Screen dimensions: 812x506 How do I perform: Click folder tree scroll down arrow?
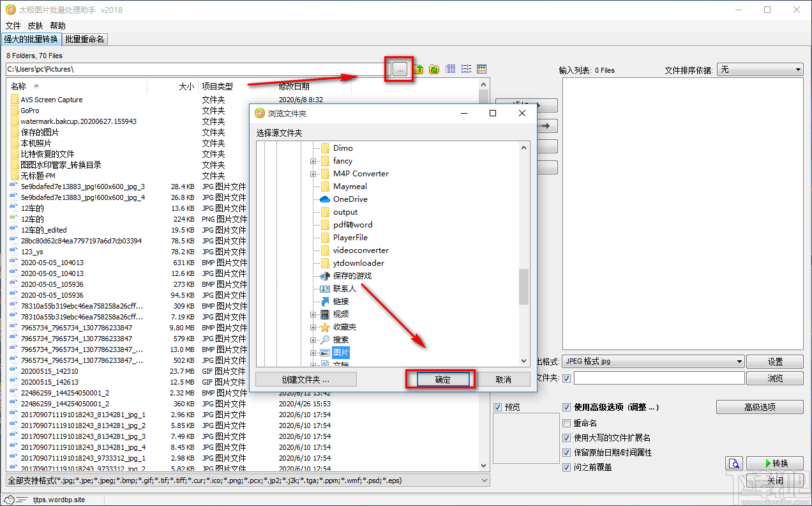[524, 361]
